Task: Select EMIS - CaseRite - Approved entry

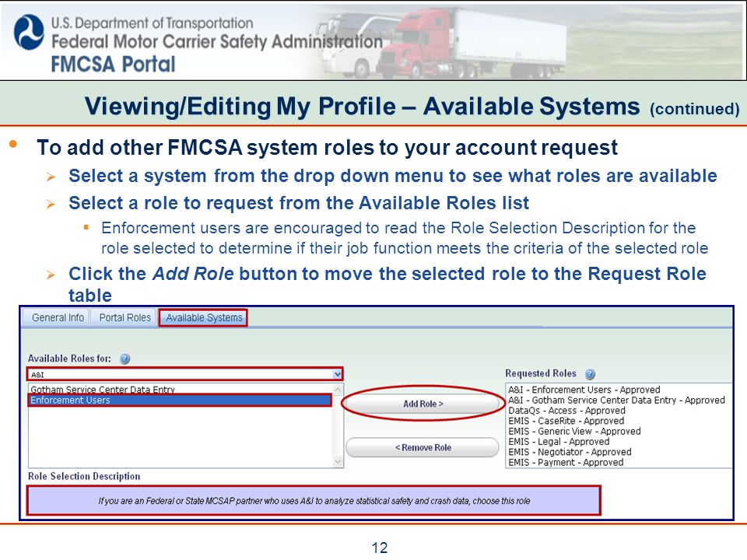Action: pos(566,421)
